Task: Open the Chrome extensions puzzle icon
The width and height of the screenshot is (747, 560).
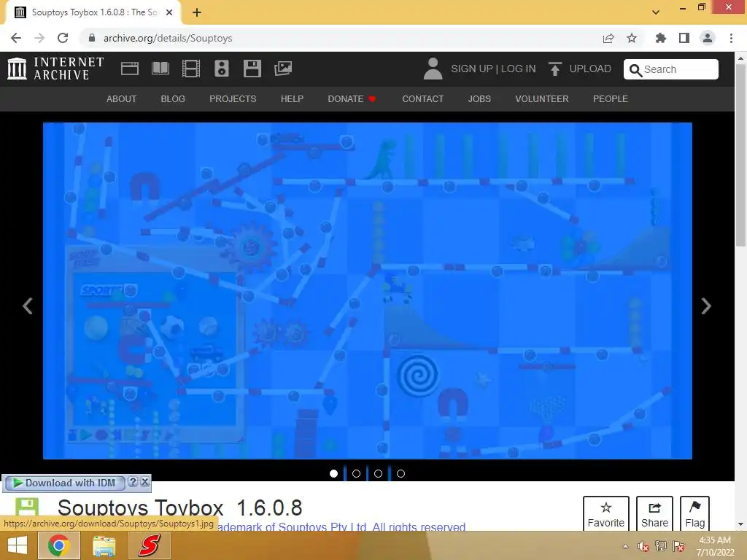Action: (x=660, y=38)
